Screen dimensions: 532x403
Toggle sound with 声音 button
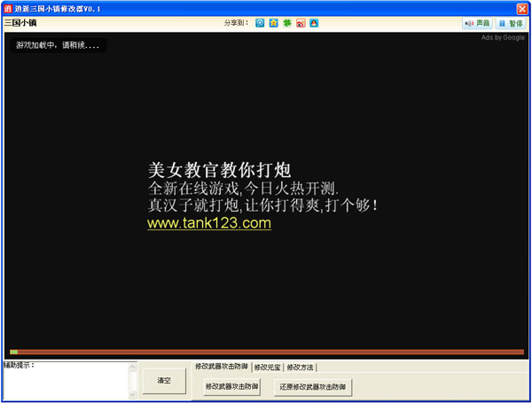point(477,23)
